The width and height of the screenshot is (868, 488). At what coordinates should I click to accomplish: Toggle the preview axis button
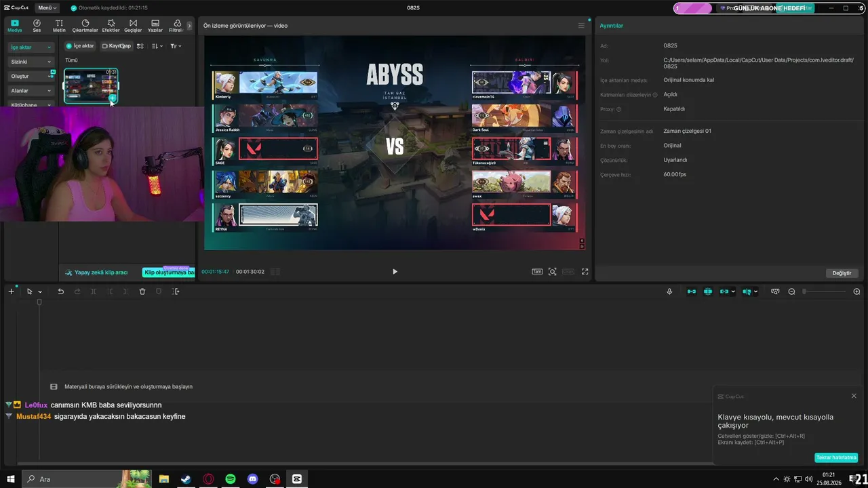pos(747,291)
